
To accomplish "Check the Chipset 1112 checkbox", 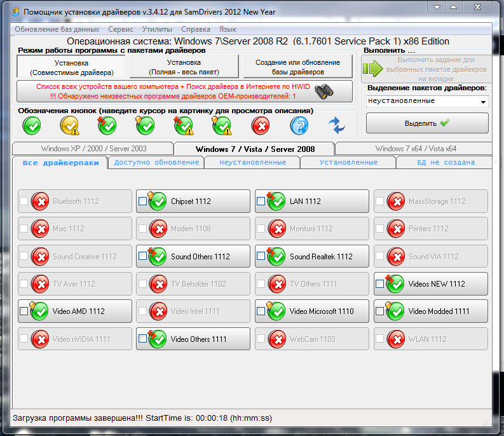I will (x=143, y=201).
